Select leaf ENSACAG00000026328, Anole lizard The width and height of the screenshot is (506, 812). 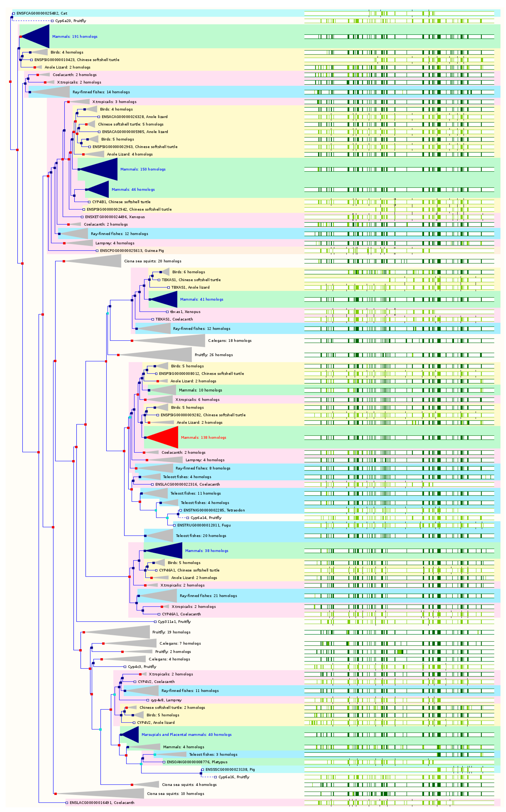(135, 117)
